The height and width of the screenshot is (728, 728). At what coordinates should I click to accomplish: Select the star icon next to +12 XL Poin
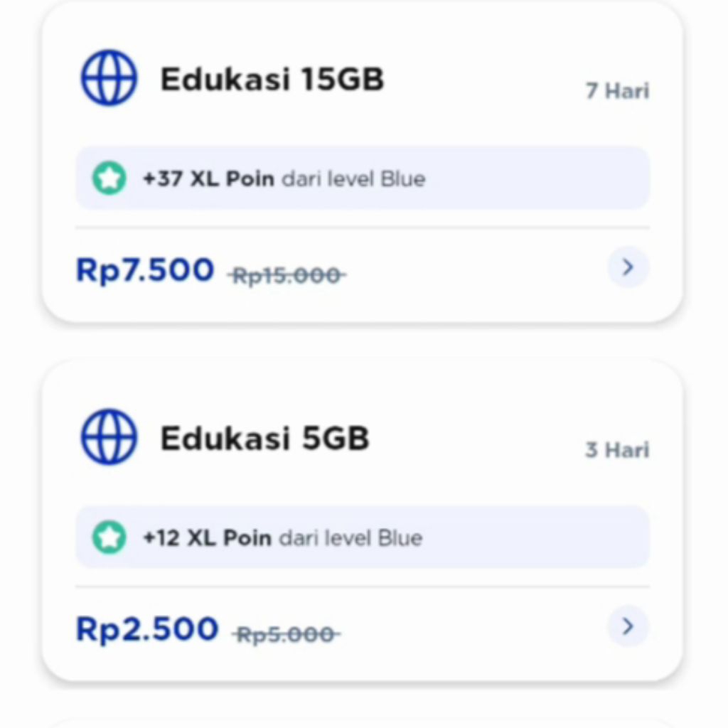coord(109,538)
